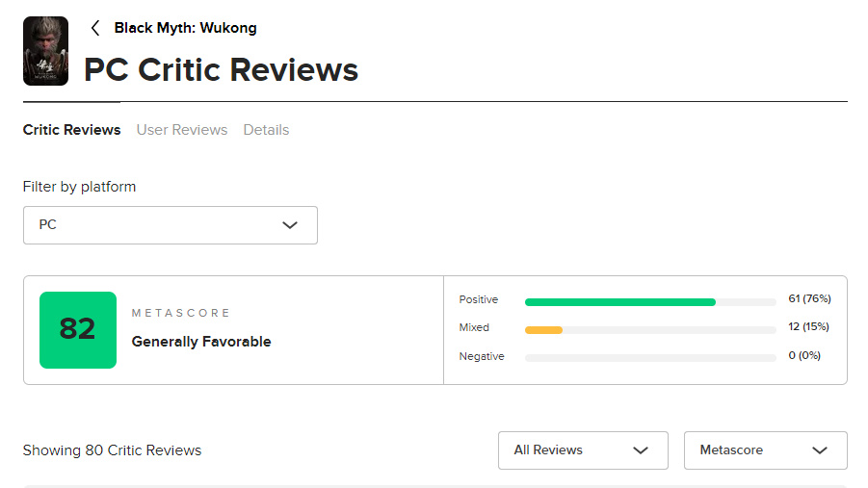868x488 pixels.
Task: Select the Negative reviews label
Action: (482, 356)
